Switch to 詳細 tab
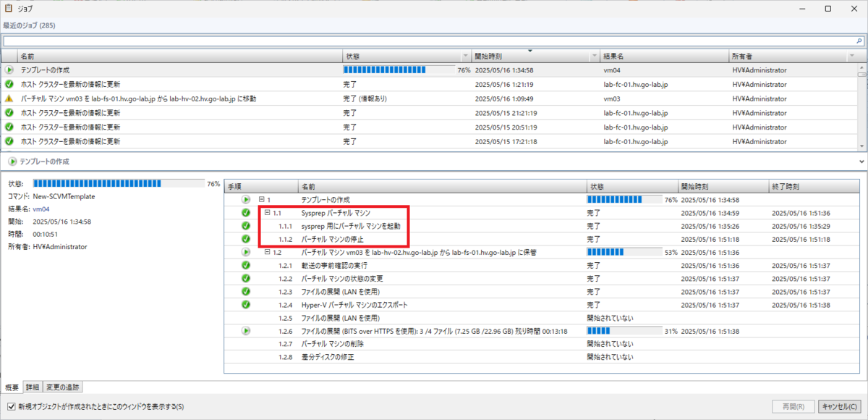Viewport: 868px width, 420px height. (33, 387)
